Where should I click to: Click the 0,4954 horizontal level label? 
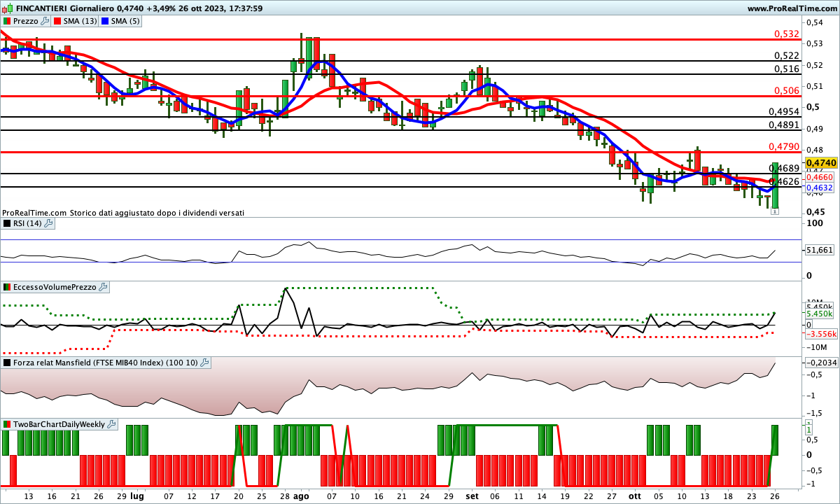784,111
